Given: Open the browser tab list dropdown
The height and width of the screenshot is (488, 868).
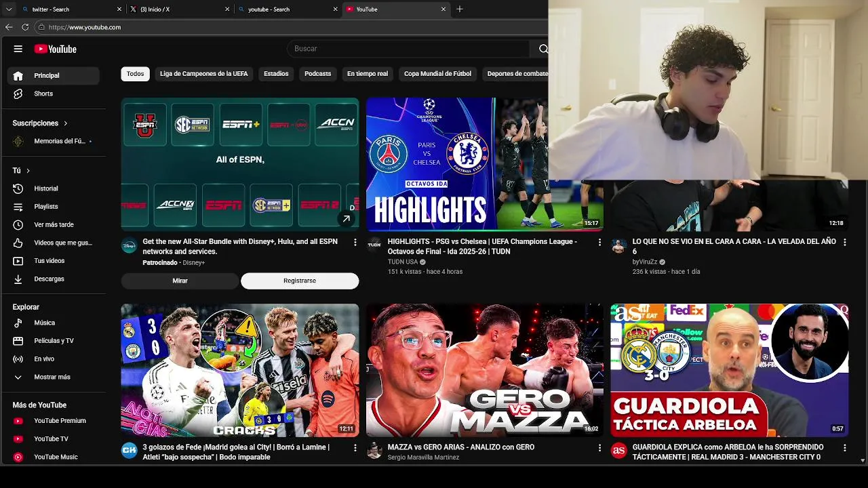Looking at the screenshot, I should click(x=9, y=9).
